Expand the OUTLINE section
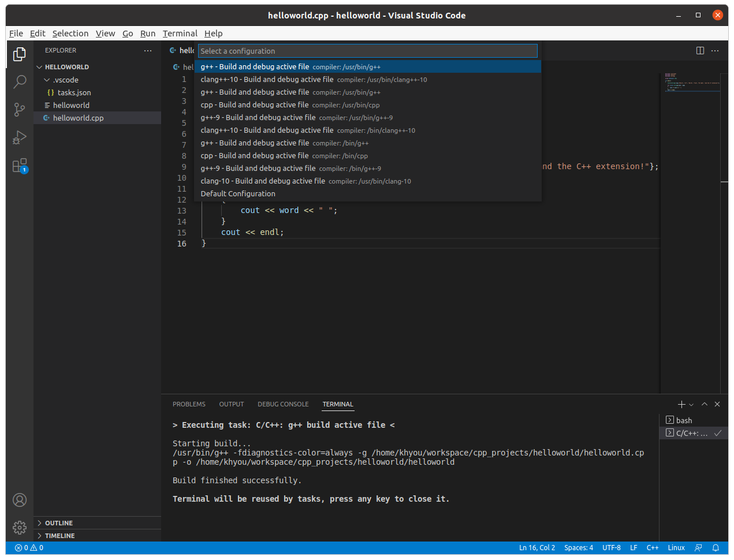Screen dimensions: 734x560 click(x=58, y=522)
